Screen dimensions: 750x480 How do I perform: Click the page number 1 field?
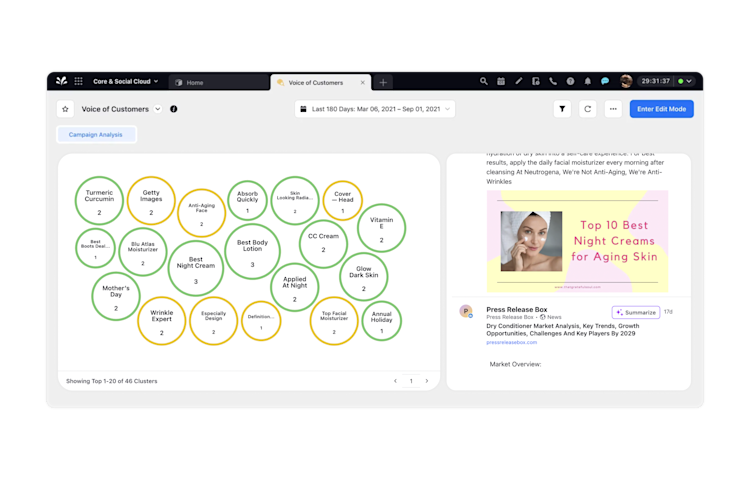click(411, 381)
